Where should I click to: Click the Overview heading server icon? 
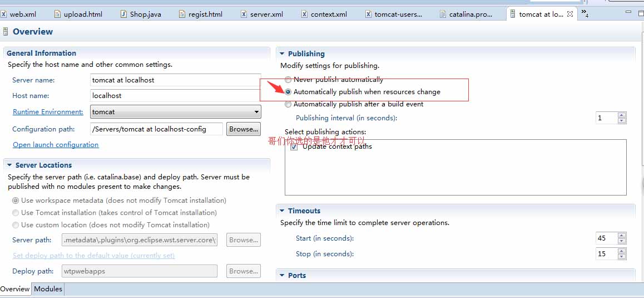click(6, 31)
